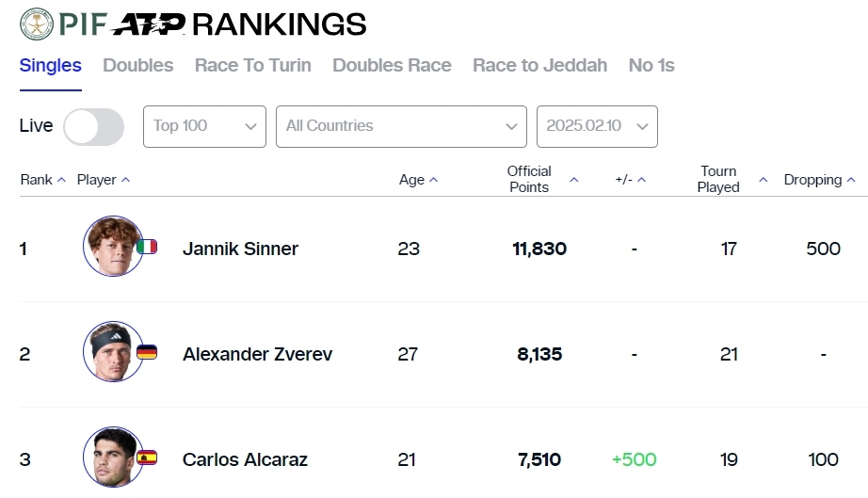
Task: Sort by Rank column arrow
Action: (x=61, y=180)
